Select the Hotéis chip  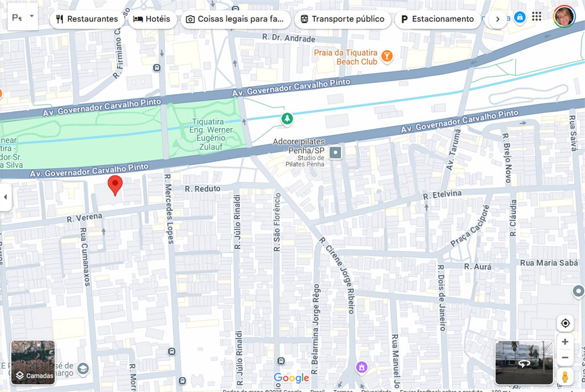point(152,19)
